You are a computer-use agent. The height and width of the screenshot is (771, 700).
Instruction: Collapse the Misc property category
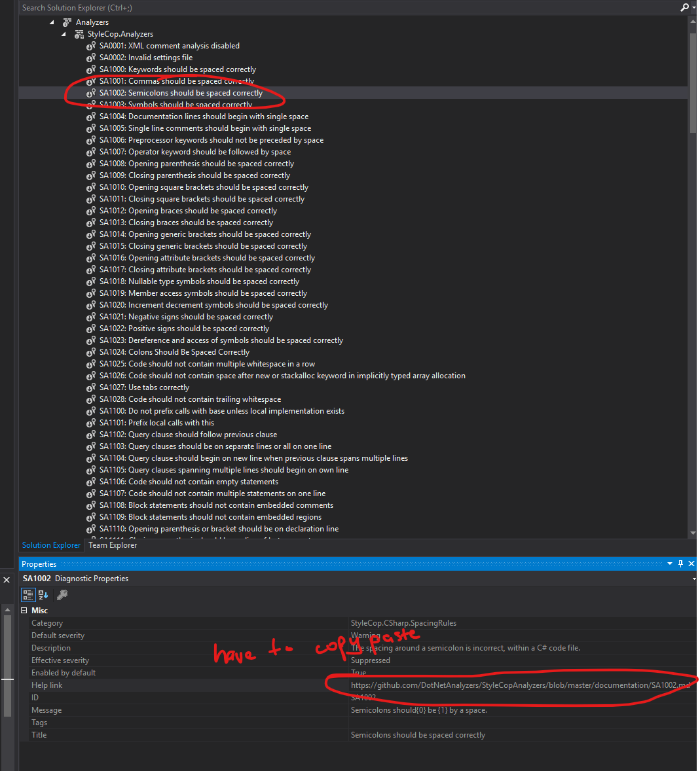(x=24, y=611)
